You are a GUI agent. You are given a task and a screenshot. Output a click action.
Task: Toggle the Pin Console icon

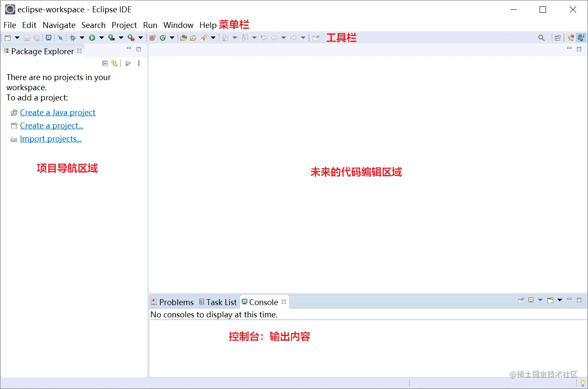click(x=521, y=300)
